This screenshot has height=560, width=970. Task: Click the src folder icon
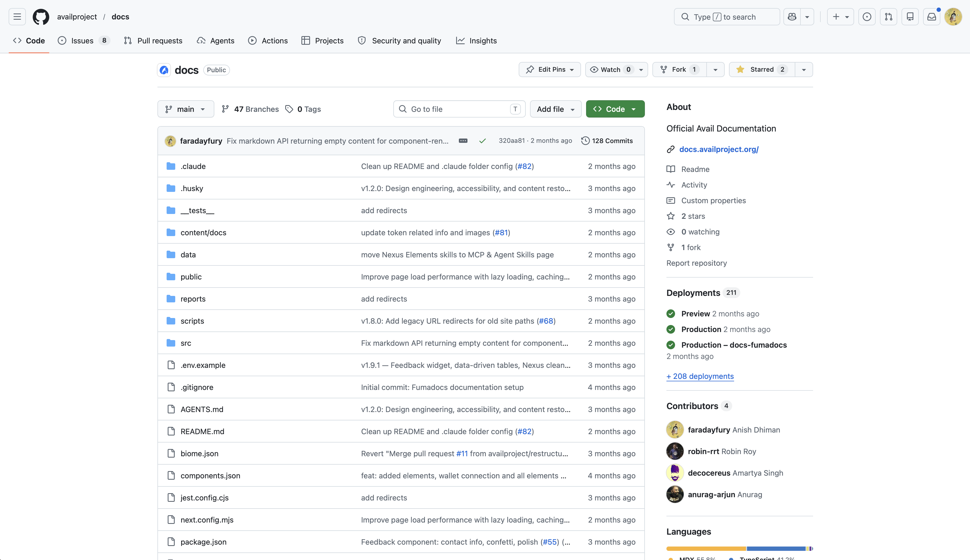[x=171, y=343]
